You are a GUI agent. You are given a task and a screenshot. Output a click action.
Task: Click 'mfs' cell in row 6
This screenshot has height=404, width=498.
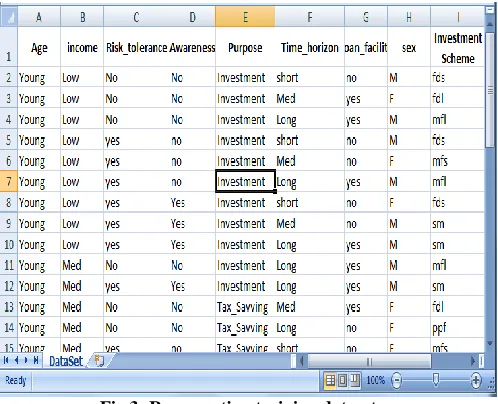(458, 161)
